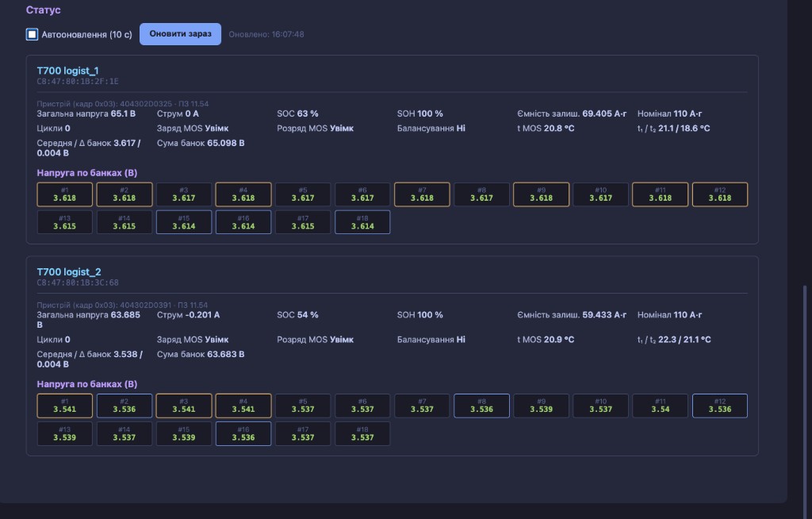Select cell #11 tile showing 3.54 in logist_2
Image resolution: width=812 pixels, height=519 pixels.
click(x=661, y=406)
